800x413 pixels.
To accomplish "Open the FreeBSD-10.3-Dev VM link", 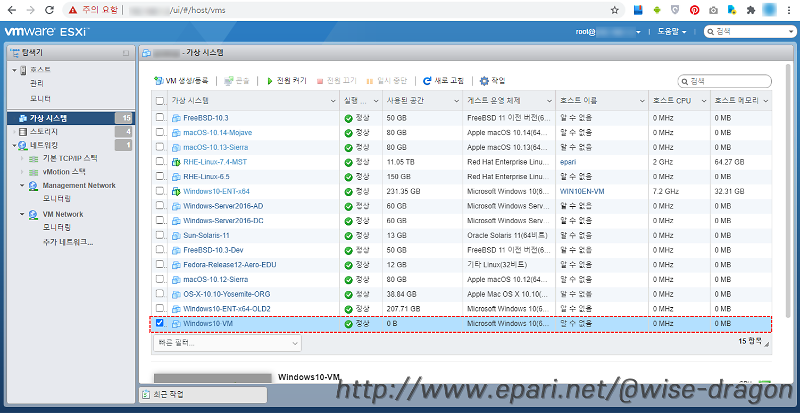I will (x=212, y=251).
